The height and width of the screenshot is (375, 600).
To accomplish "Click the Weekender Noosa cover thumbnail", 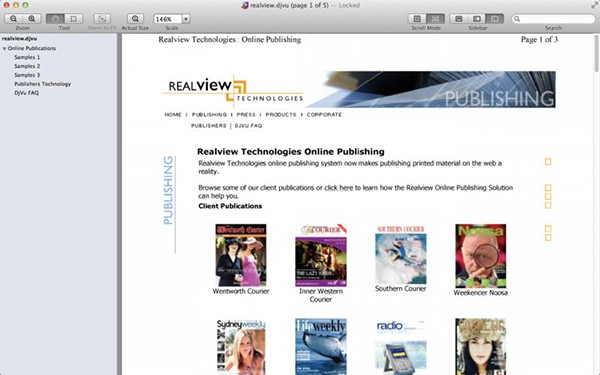I will [481, 256].
